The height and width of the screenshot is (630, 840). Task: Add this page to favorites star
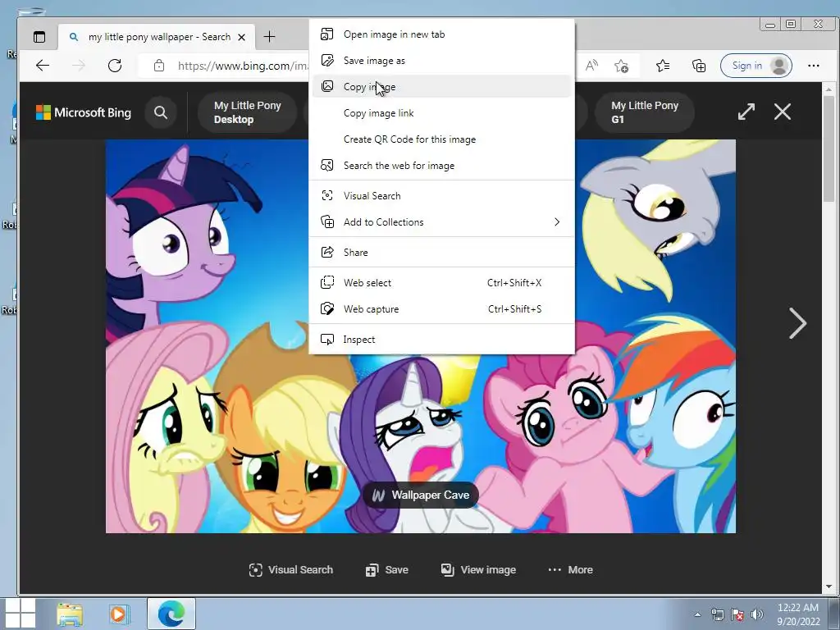[x=622, y=66]
